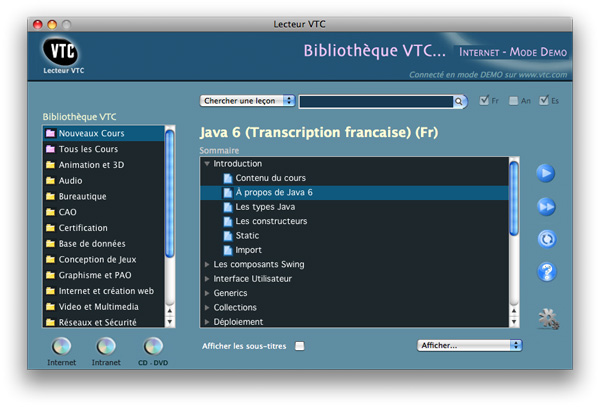Click the Internet disc icon

tap(61, 347)
